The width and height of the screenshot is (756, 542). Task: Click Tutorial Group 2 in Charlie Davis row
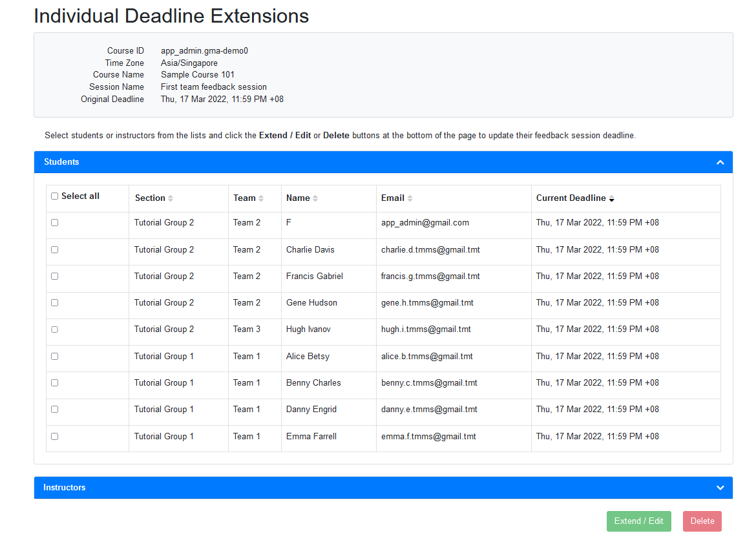point(164,250)
